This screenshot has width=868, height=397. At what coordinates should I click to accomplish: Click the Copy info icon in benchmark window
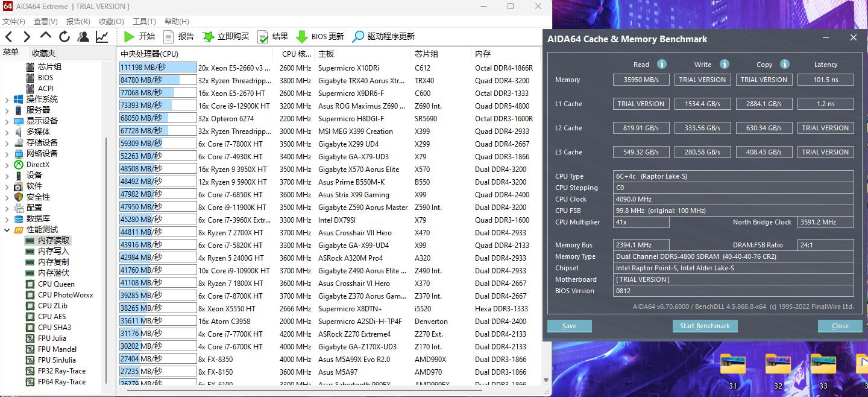point(784,64)
